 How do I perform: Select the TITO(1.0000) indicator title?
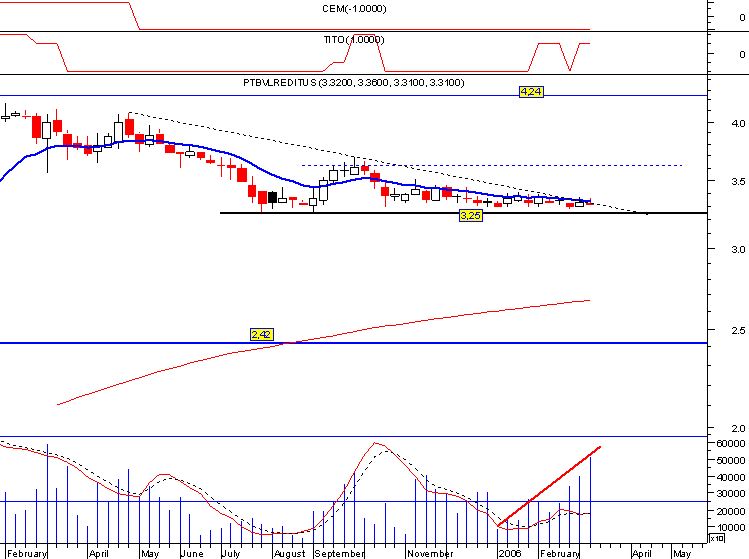354,40
